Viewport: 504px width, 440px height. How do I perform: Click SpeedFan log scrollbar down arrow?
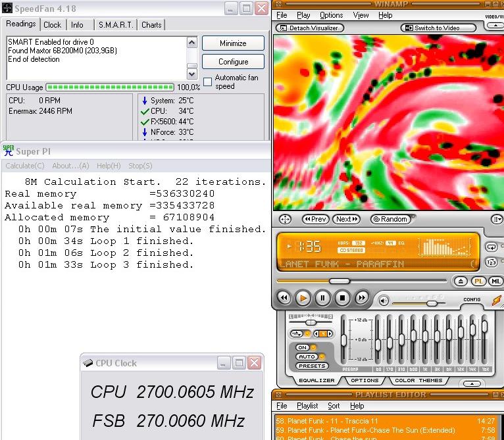(192, 74)
